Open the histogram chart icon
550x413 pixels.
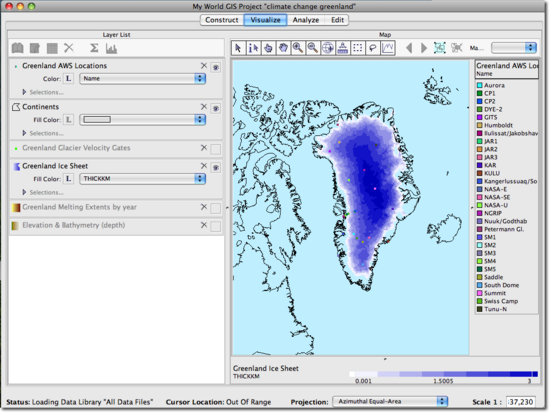click(x=111, y=48)
